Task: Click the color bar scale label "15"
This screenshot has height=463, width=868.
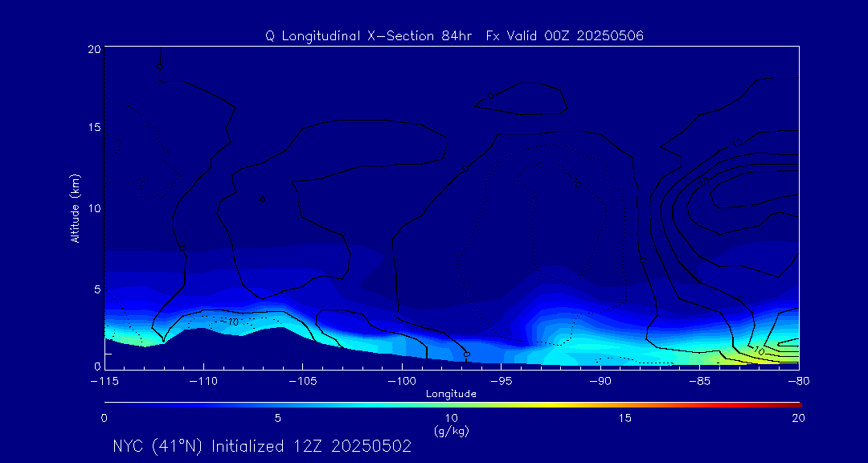Action: (625, 418)
